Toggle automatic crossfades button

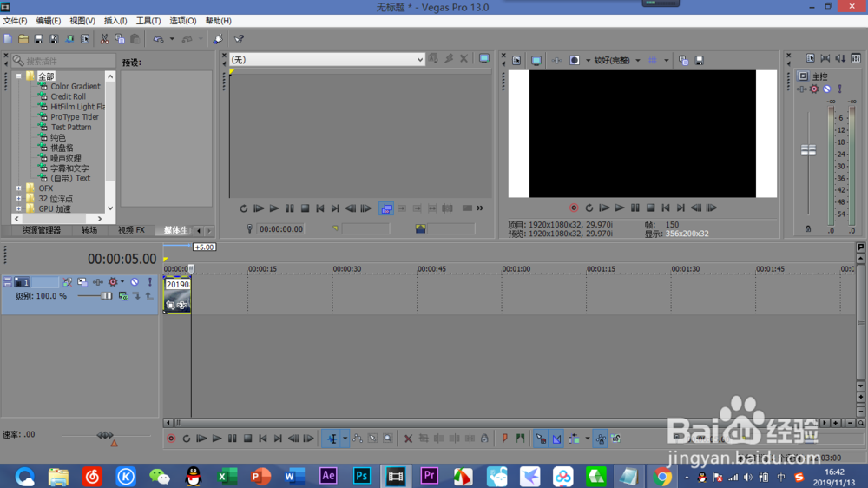pos(557,439)
